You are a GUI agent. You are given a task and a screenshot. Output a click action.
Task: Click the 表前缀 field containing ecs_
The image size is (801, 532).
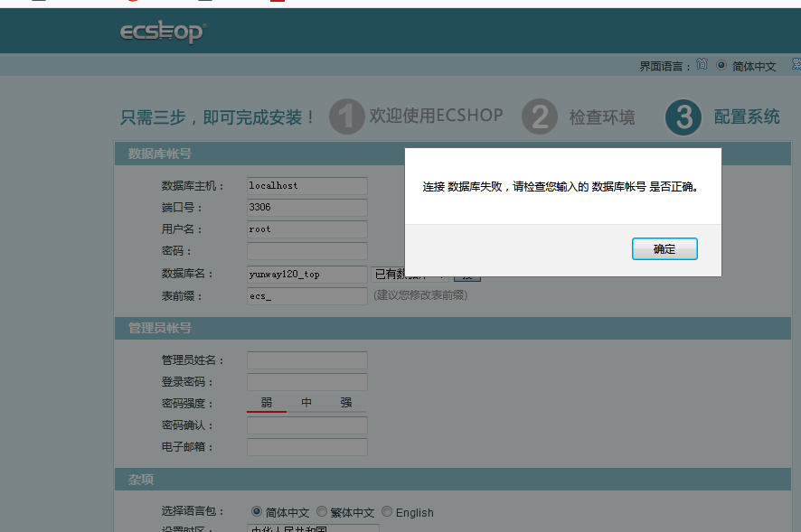click(x=307, y=296)
